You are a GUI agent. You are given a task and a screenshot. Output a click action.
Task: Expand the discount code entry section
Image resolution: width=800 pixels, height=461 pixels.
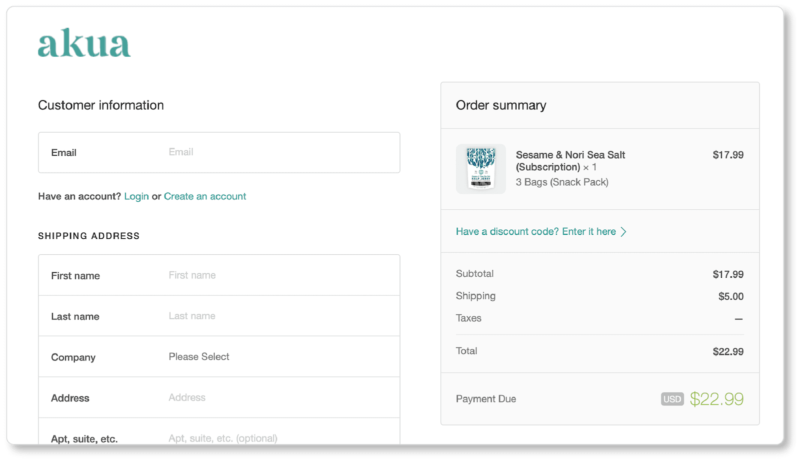pos(536,232)
